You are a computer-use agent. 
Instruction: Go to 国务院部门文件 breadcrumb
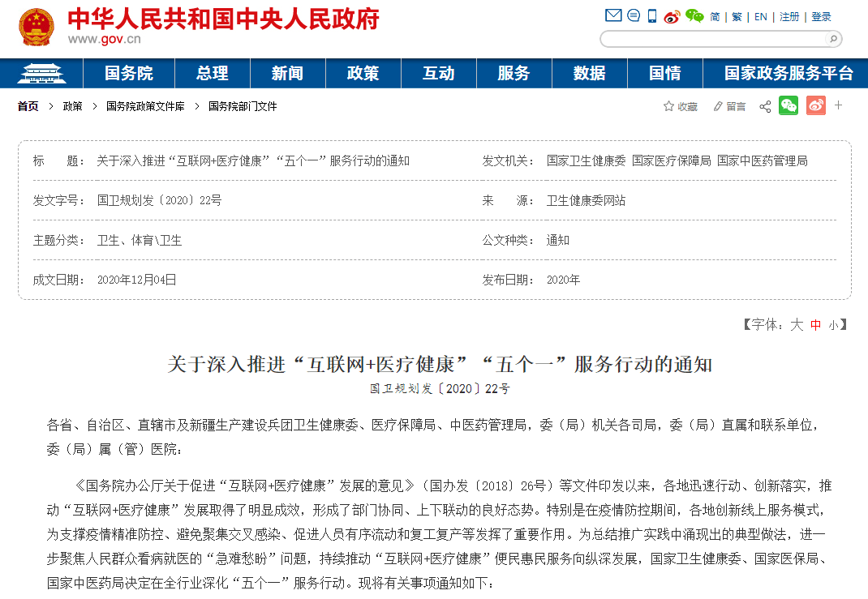(243, 106)
